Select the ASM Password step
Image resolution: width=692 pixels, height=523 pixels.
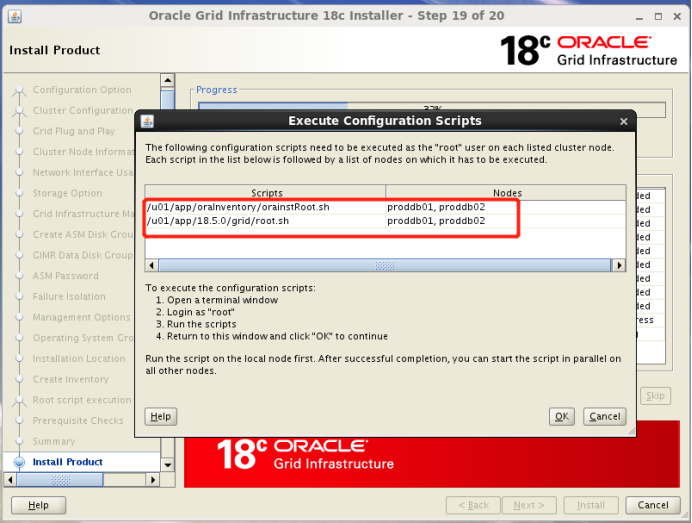(x=66, y=276)
